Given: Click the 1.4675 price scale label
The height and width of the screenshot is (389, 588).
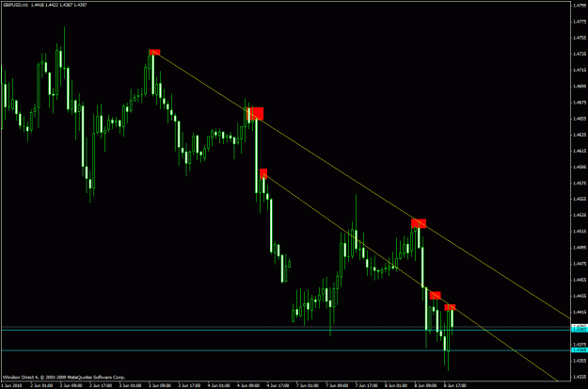Looking at the screenshot, I should (x=579, y=102).
